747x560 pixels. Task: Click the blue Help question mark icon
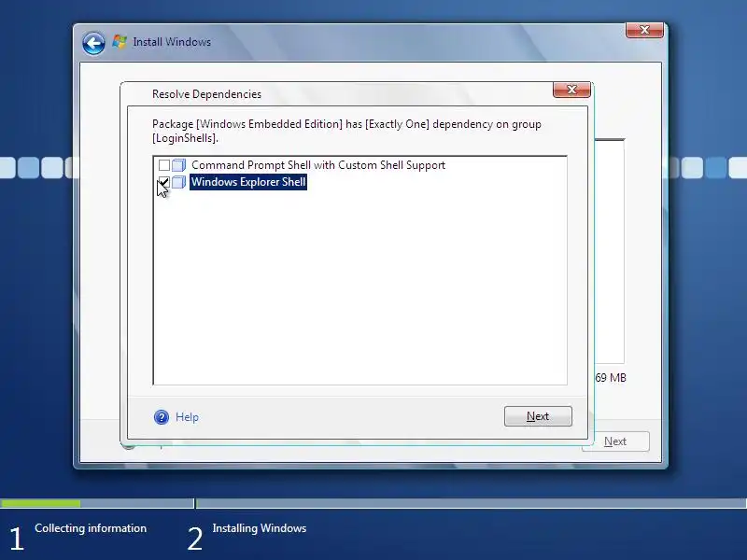coord(162,417)
